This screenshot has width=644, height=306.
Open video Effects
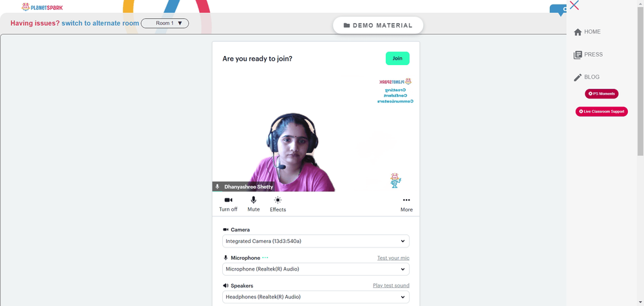pyautogui.click(x=278, y=204)
